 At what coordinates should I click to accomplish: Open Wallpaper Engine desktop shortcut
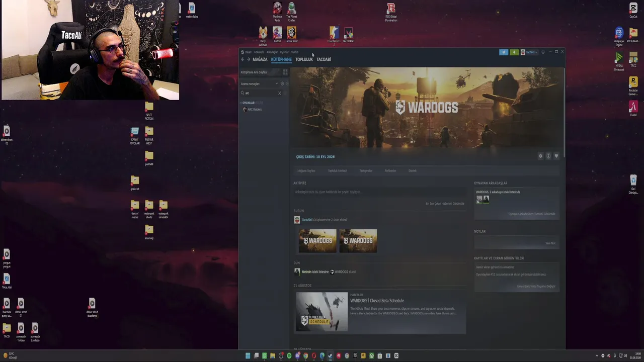619,37
